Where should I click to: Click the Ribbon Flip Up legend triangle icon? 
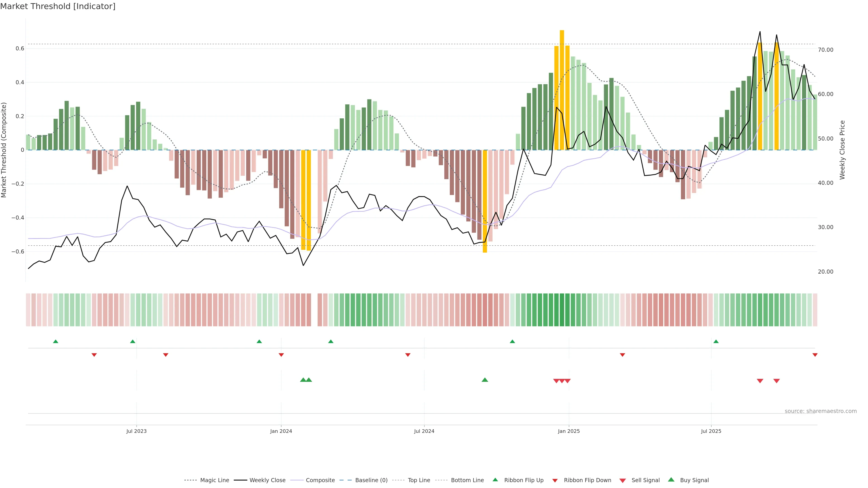point(495,480)
